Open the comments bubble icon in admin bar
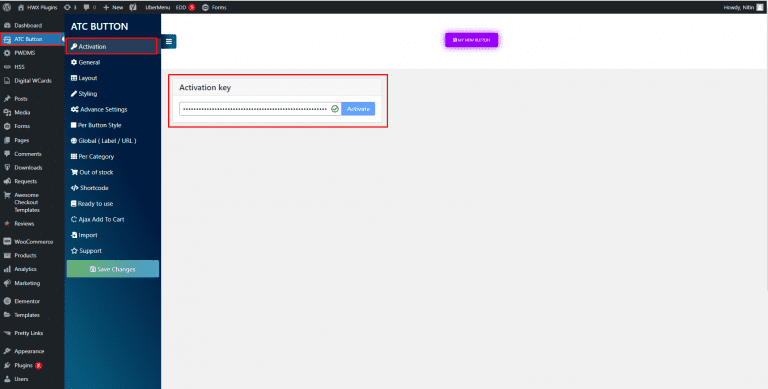The width and height of the screenshot is (768, 389). (86, 7)
